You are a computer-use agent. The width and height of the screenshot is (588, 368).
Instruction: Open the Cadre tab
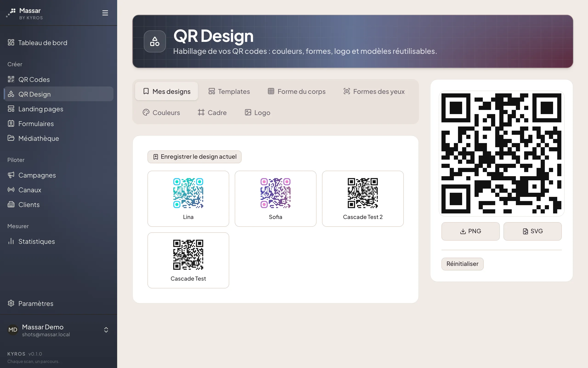point(212,112)
